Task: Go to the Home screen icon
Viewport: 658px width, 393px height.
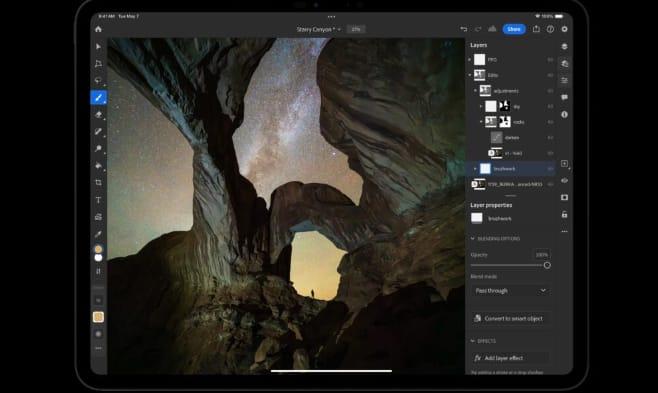Action: tap(98, 29)
